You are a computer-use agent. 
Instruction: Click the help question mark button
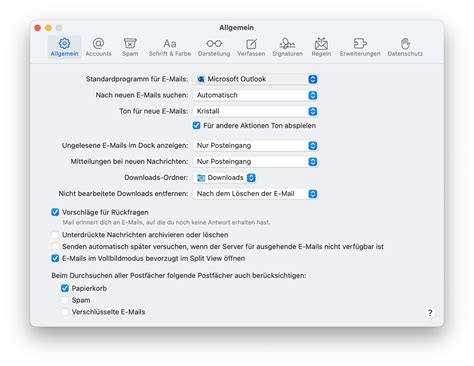coord(430,313)
